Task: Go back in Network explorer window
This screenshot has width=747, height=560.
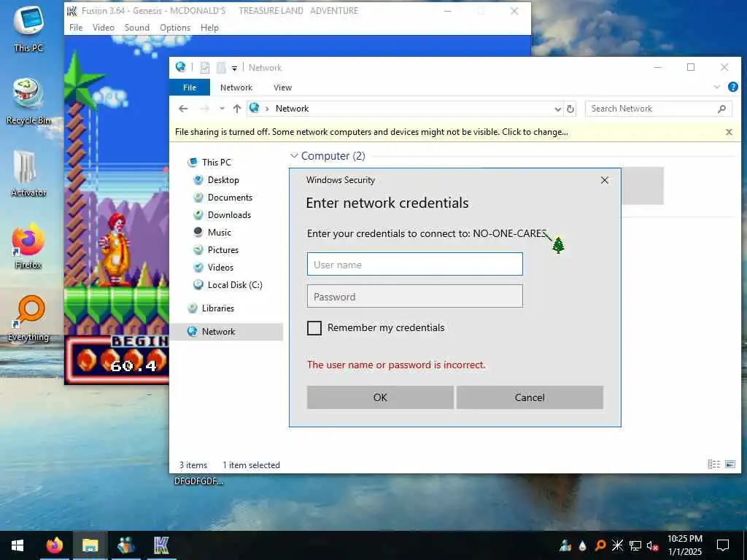Action: [183, 109]
